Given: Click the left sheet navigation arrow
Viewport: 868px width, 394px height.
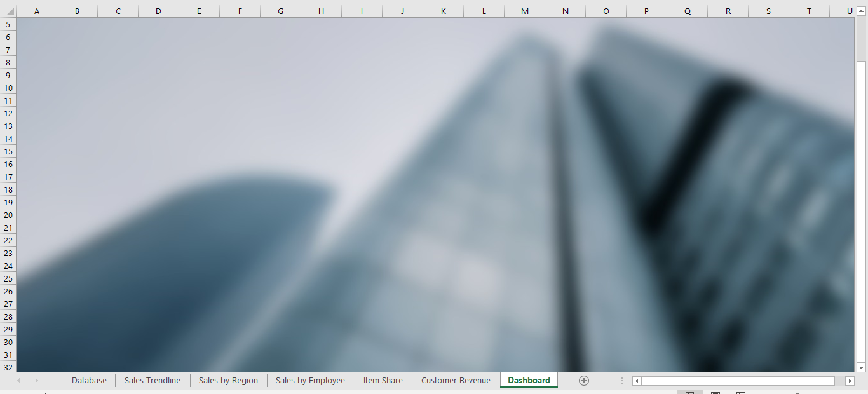Looking at the screenshot, I should pos(20,380).
